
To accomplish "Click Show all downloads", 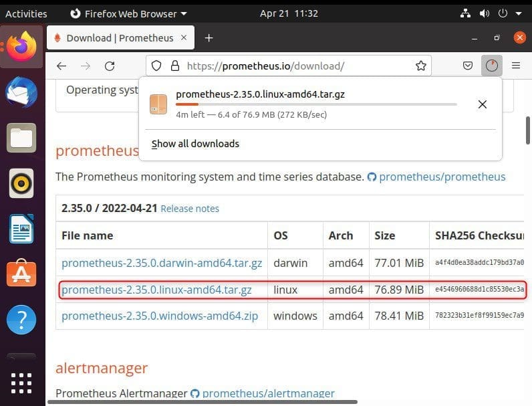I will [195, 143].
